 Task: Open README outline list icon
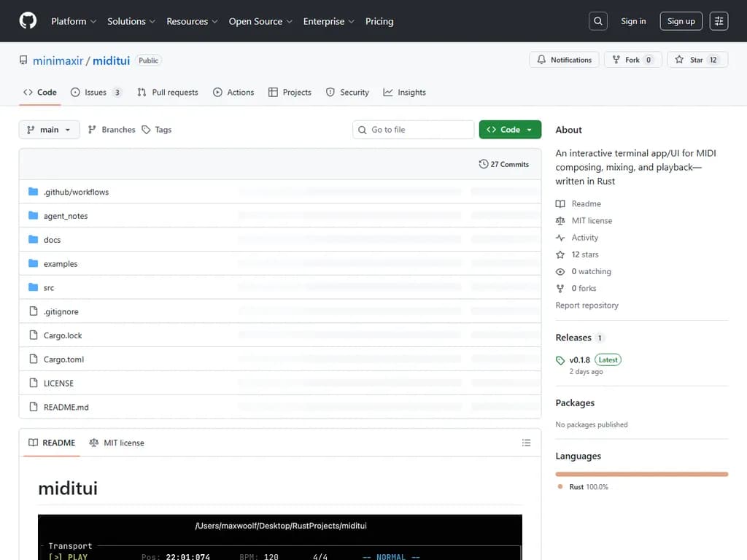tap(527, 443)
